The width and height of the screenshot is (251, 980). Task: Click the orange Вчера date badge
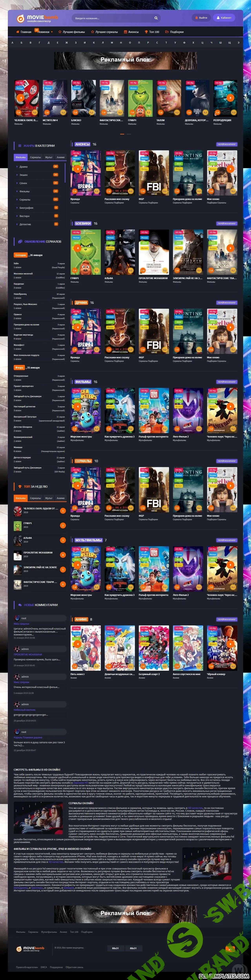[19, 368]
